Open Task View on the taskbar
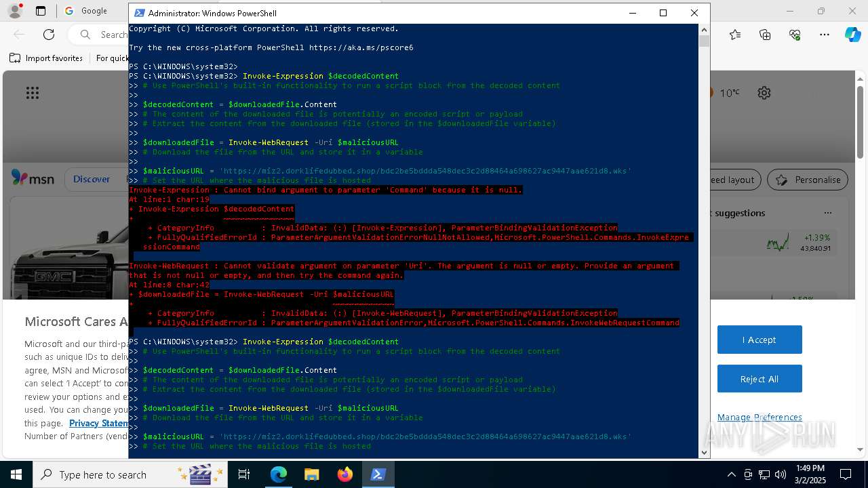 coord(244,474)
